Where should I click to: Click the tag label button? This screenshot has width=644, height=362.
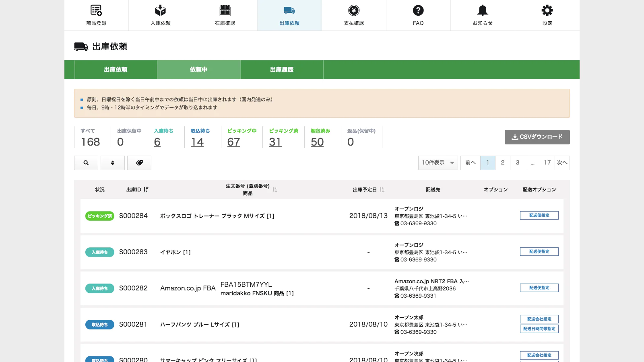coord(139,163)
